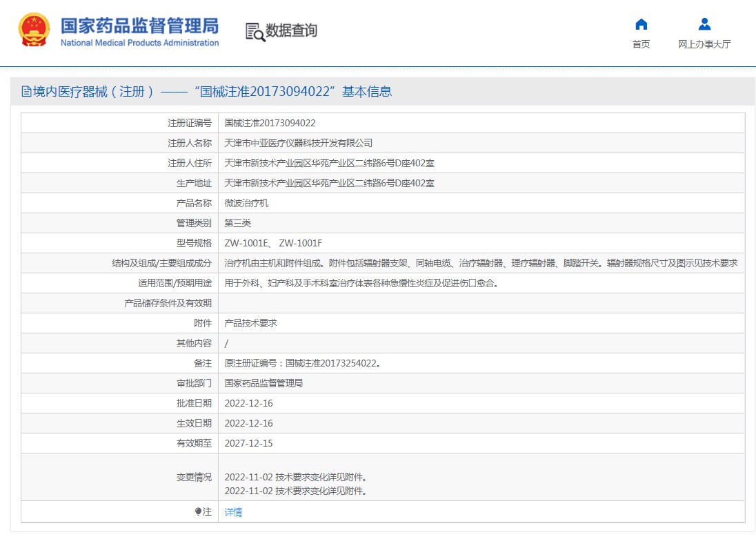This screenshot has height=537, width=756.
Task: Click effective date 2022-12-16 in 生效日期 row
Action: coord(249,423)
